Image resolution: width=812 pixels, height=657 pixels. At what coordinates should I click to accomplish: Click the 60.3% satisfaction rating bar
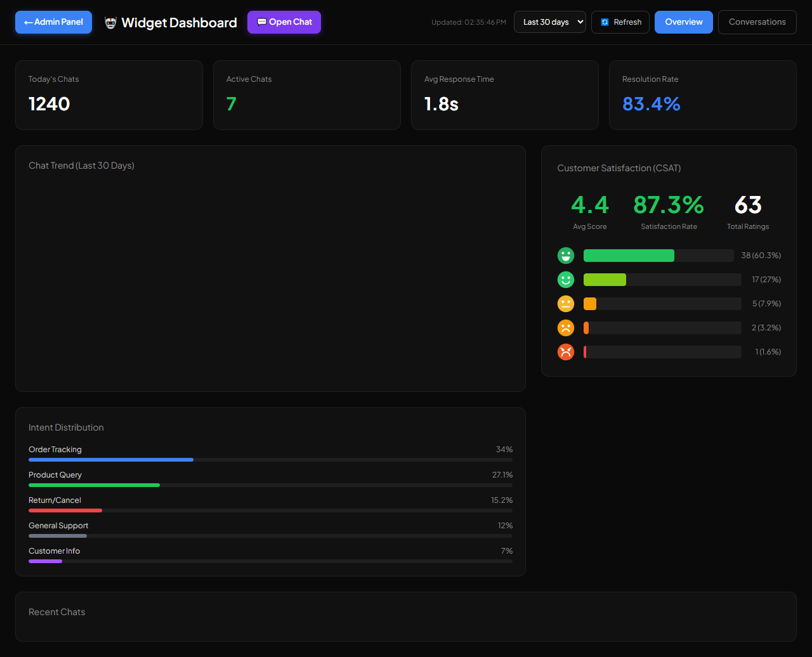pos(658,256)
